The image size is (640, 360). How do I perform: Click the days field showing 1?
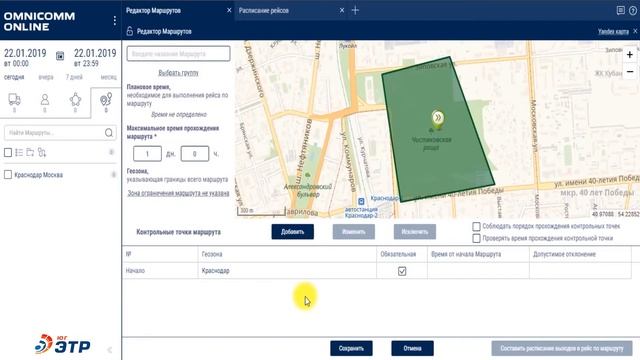pyautogui.click(x=147, y=154)
